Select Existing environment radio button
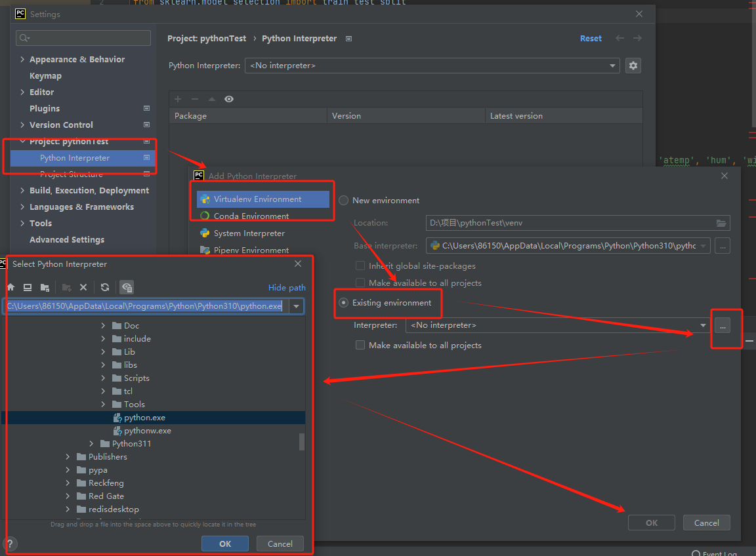756x556 pixels. 343,302
